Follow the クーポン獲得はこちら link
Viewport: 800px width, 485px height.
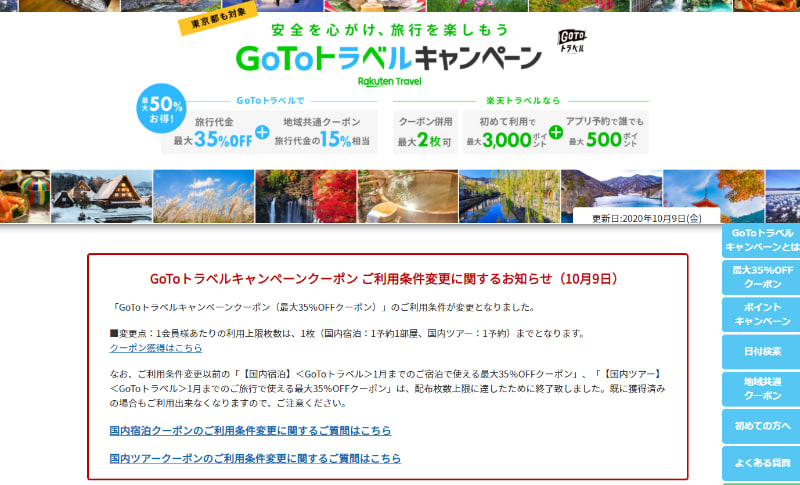[156, 348]
